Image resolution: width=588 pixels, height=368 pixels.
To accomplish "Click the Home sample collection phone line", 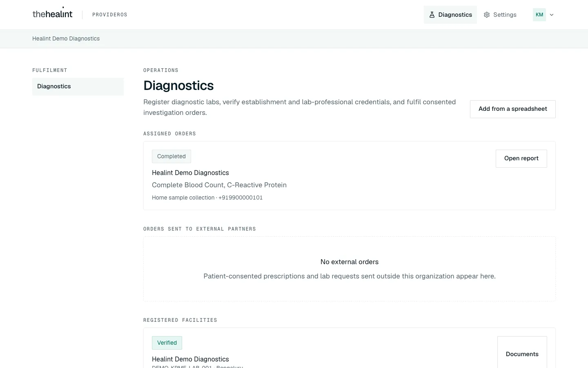I will coord(207,197).
